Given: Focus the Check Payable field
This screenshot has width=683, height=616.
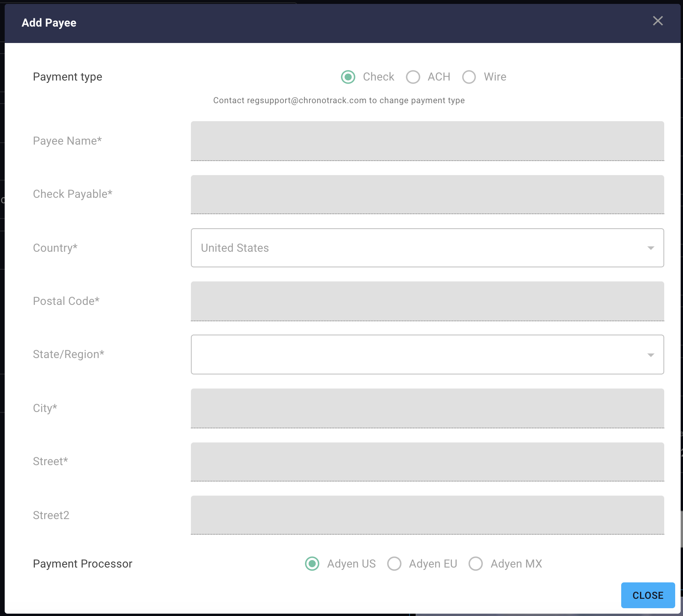Looking at the screenshot, I should 427,194.
